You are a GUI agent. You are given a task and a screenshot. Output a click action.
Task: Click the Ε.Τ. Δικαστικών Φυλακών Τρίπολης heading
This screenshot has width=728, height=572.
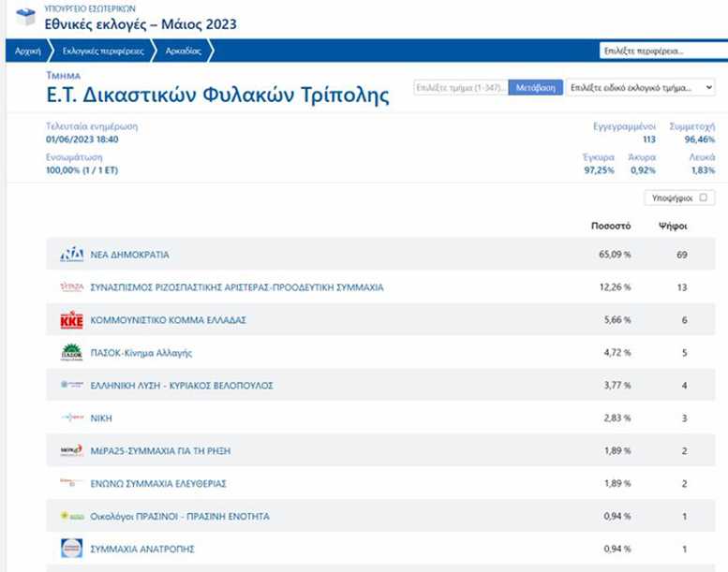tap(217, 95)
